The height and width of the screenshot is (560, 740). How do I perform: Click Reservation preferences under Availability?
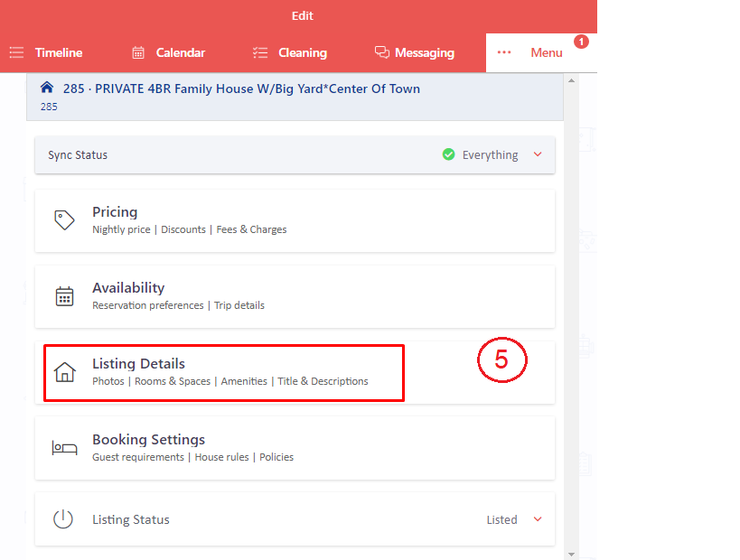pyautogui.click(x=147, y=305)
